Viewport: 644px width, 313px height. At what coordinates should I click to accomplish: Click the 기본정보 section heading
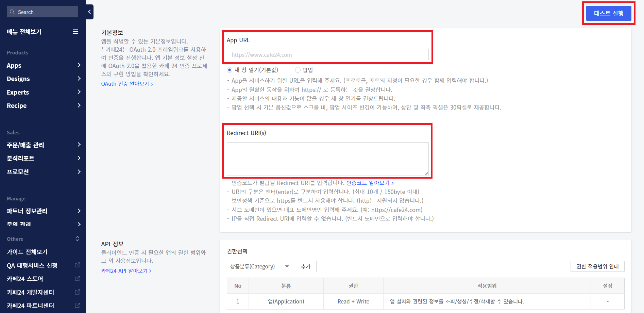click(112, 33)
